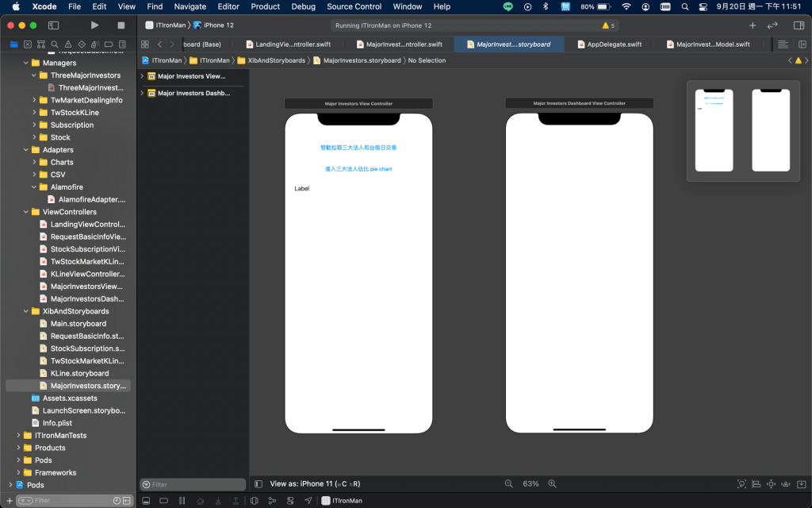Open Add New Constraints menu
The height and width of the screenshot is (508, 812).
771,484
